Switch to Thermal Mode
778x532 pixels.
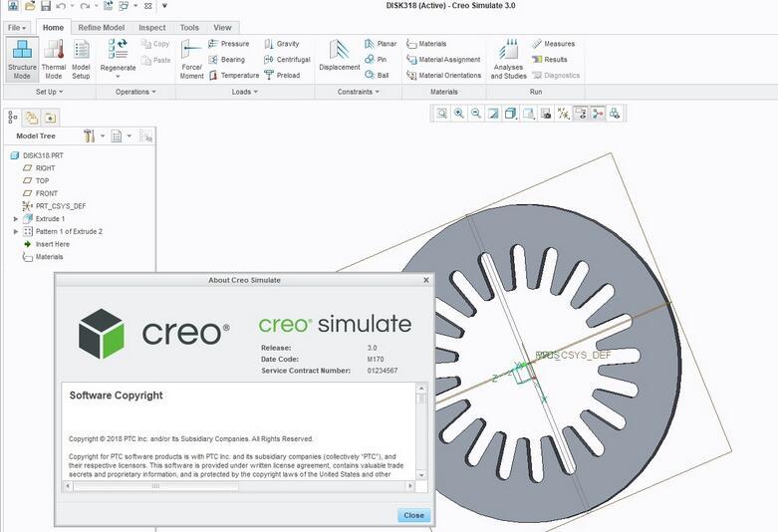54,59
